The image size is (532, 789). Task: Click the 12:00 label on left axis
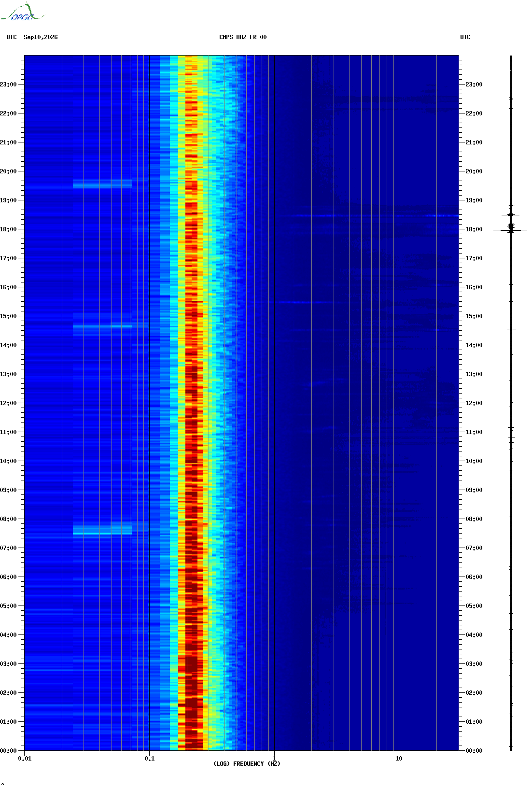tap(8, 403)
